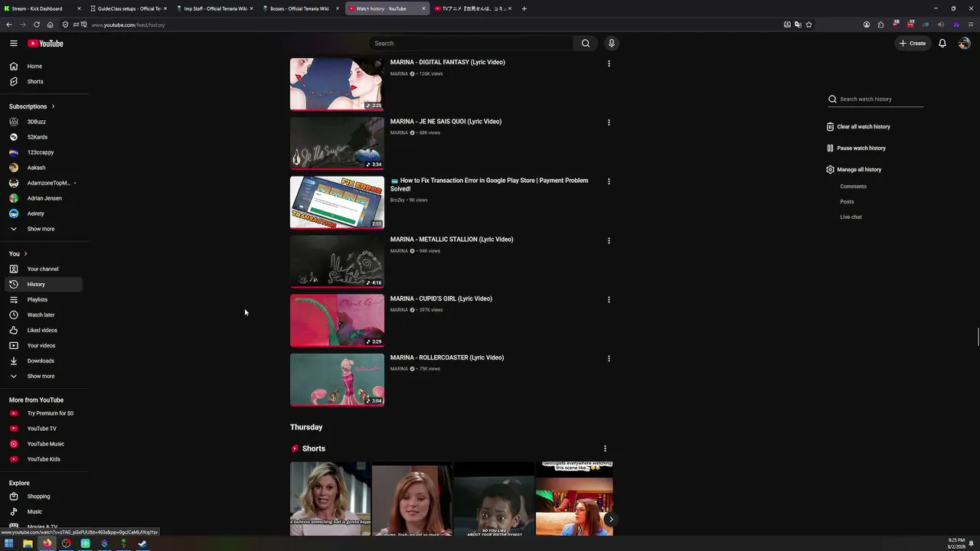Expand the Subscriptions section chevron
Viewport: 980px width, 551px height.
tap(53, 106)
